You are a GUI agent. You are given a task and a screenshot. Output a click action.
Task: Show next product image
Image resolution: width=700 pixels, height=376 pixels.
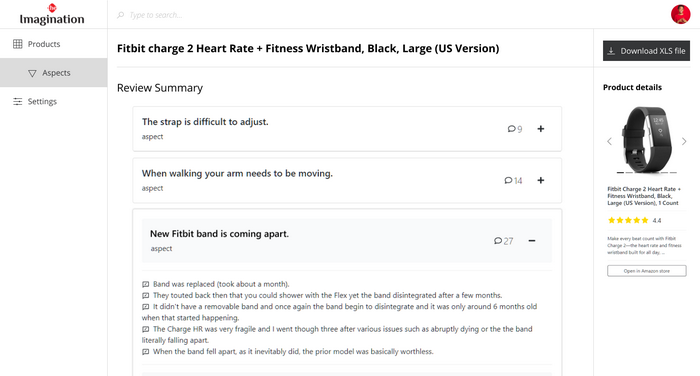pyautogui.click(x=684, y=142)
